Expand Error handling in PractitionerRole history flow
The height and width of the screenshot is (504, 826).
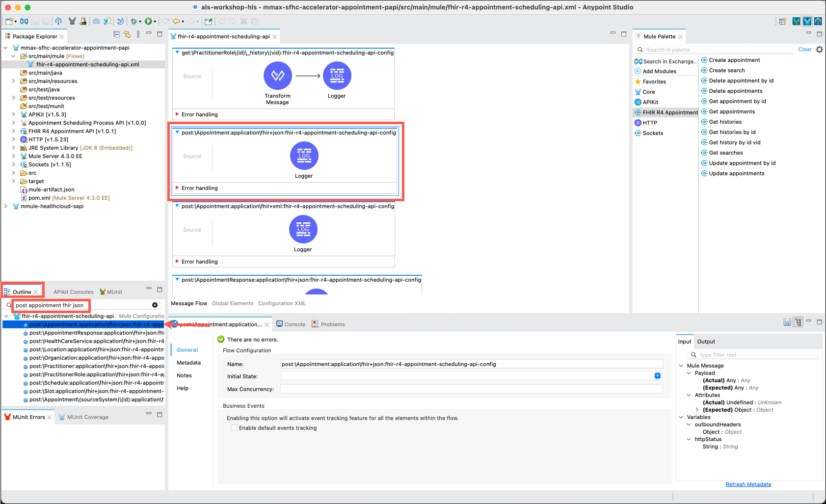click(x=177, y=114)
